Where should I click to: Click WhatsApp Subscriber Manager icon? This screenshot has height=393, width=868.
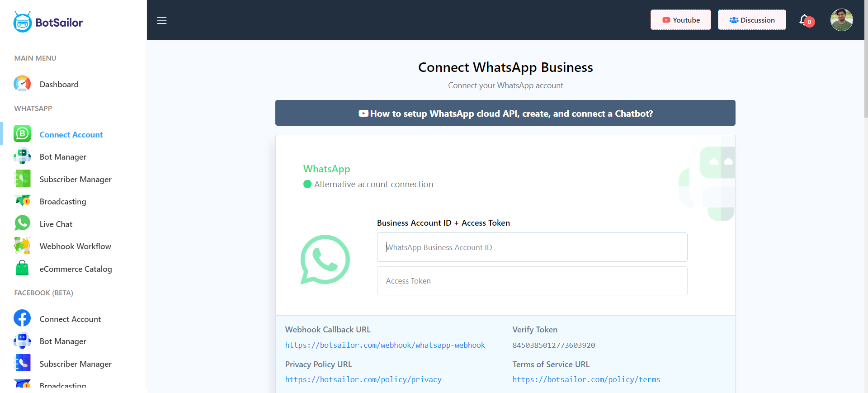[22, 179]
